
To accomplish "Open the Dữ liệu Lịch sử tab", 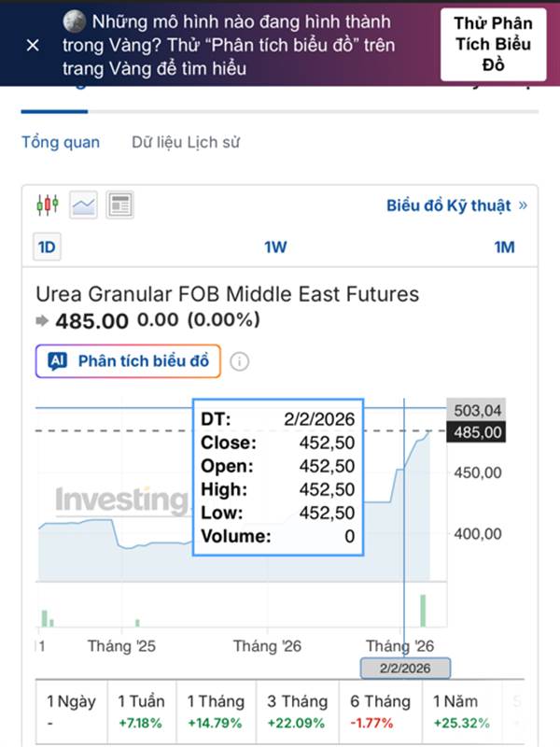I will click(x=186, y=143).
